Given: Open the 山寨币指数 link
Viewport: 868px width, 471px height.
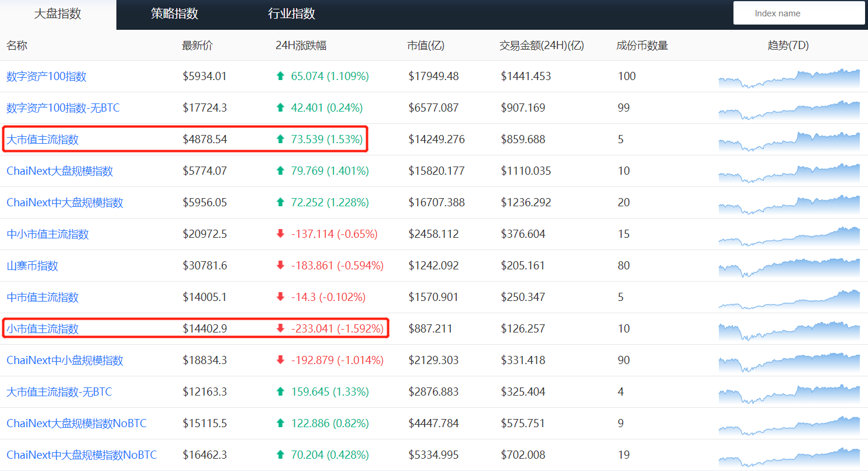Looking at the screenshot, I should tap(32, 266).
